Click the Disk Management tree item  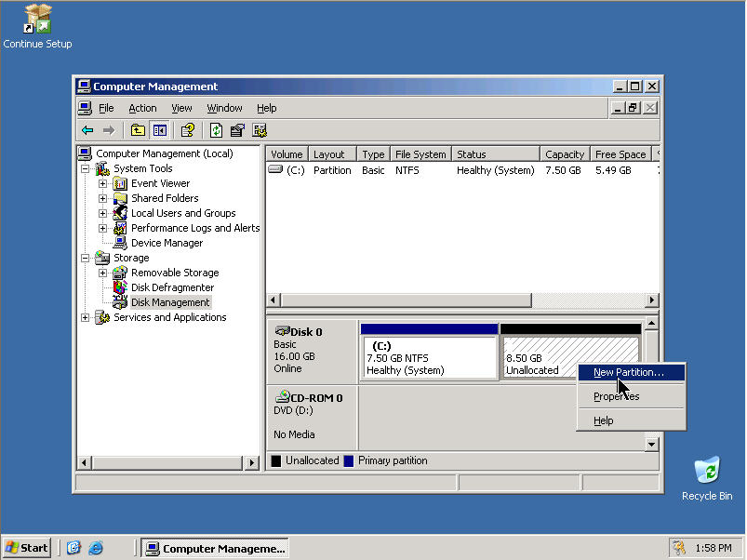tap(170, 302)
